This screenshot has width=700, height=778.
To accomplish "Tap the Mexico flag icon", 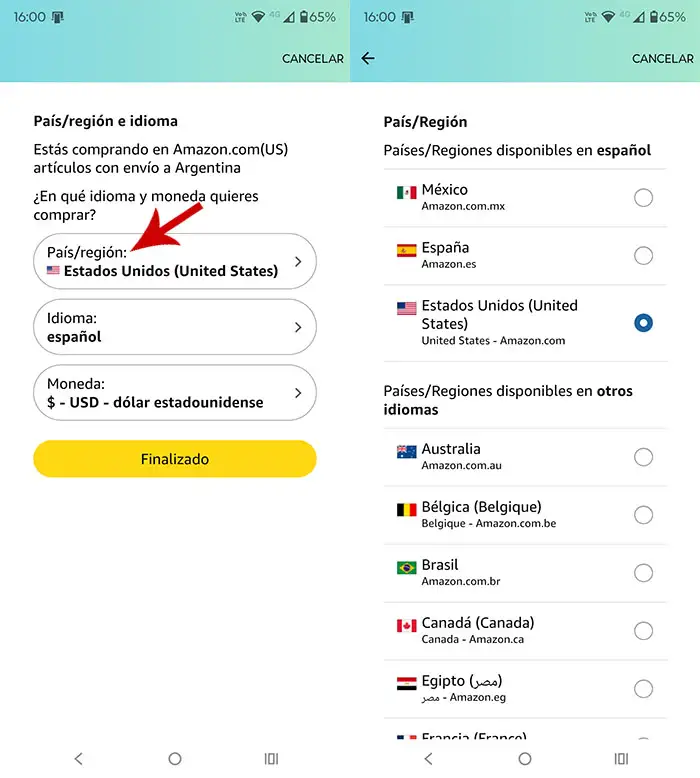I will 406,192.
